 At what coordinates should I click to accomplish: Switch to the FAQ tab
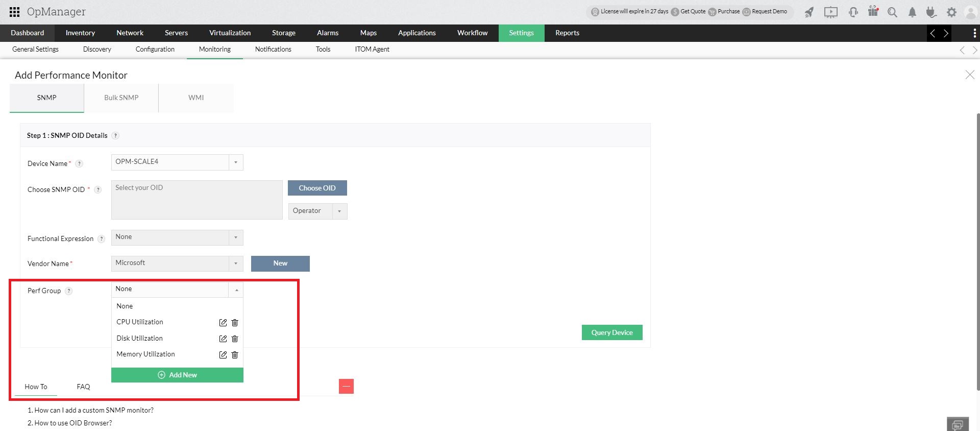[83, 387]
